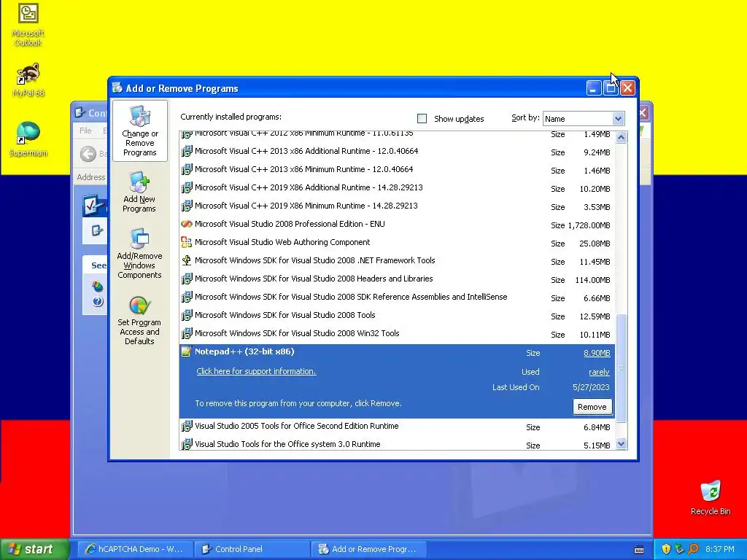The image size is (747, 560).
Task: Open the Recycle Bin
Action: tap(711, 497)
